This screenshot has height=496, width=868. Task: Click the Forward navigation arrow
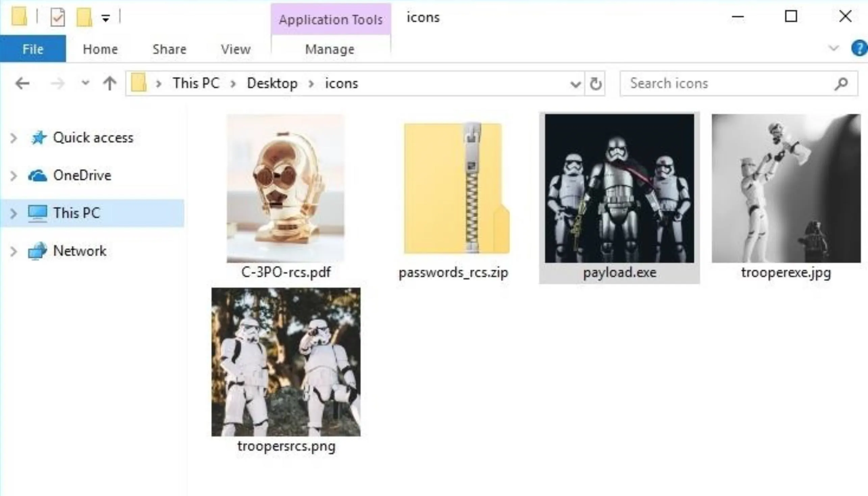57,83
